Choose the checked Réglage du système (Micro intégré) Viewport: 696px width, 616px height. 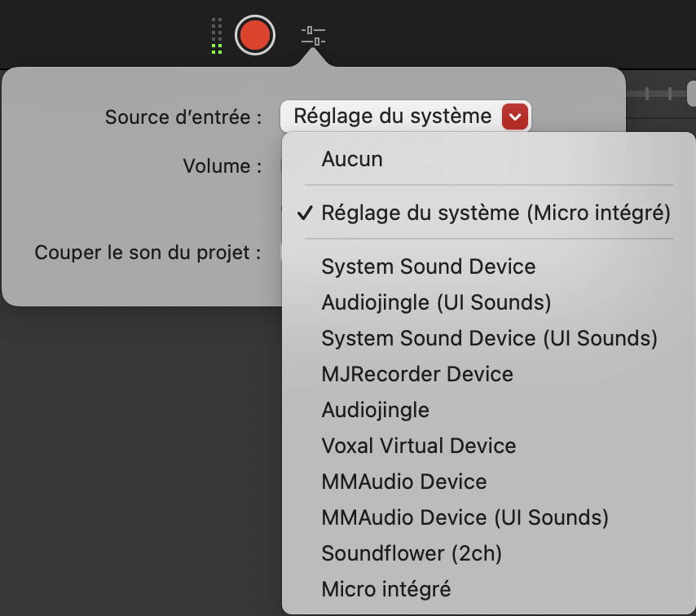(x=496, y=213)
